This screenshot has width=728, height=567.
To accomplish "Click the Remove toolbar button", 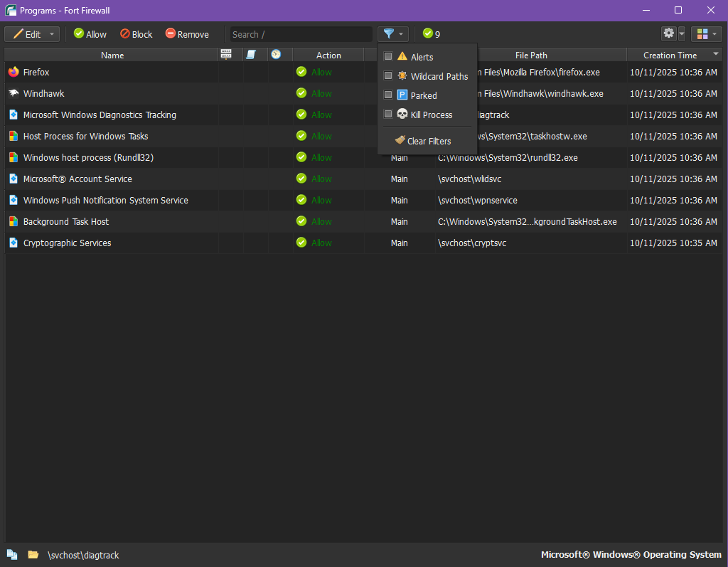I will point(187,34).
